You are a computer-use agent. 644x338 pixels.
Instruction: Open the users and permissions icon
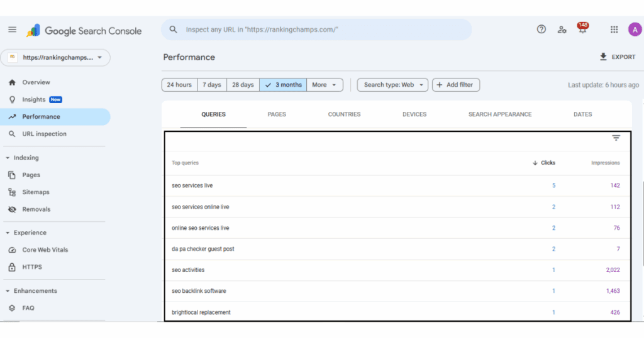pyautogui.click(x=562, y=30)
